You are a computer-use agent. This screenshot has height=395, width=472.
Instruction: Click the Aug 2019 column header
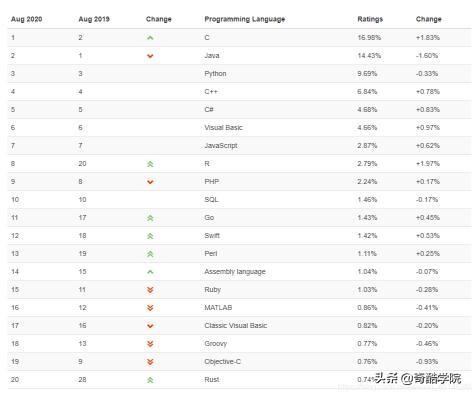point(94,19)
